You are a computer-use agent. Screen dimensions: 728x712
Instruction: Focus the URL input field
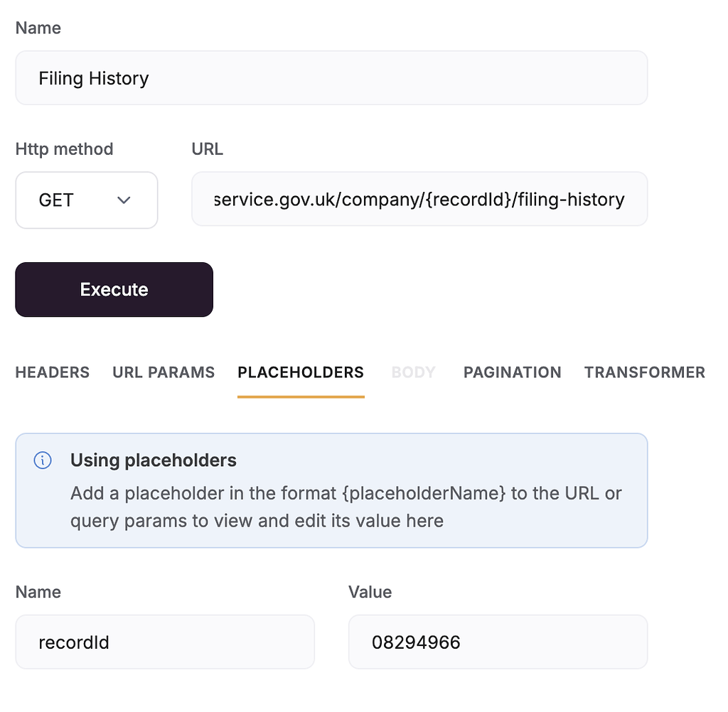point(419,199)
